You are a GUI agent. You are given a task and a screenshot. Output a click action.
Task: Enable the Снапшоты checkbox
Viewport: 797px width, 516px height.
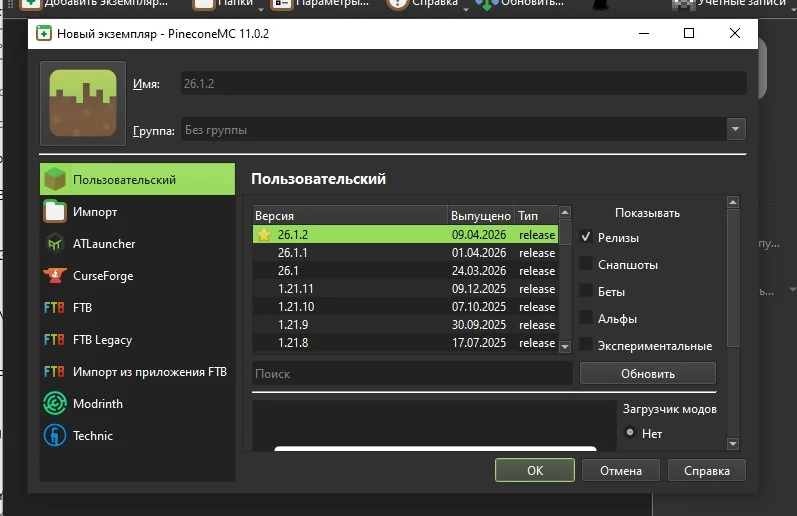[586, 263]
